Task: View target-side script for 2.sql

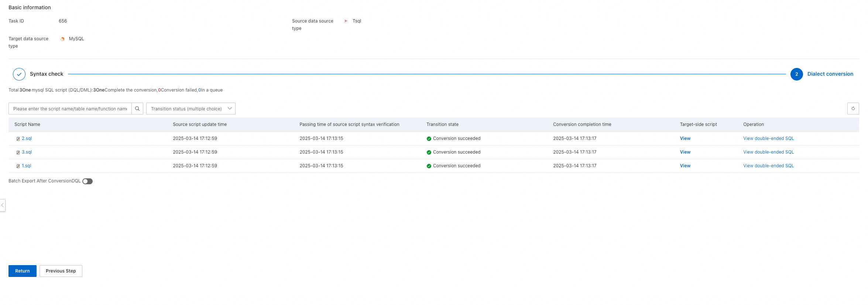Action: click(x=685, y=138)
